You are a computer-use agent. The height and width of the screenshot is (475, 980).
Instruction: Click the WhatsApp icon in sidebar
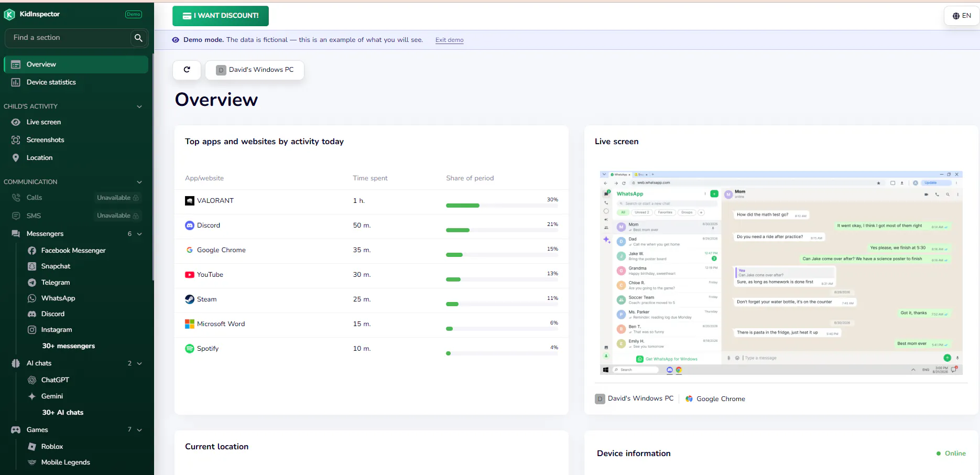click(32, 298)
